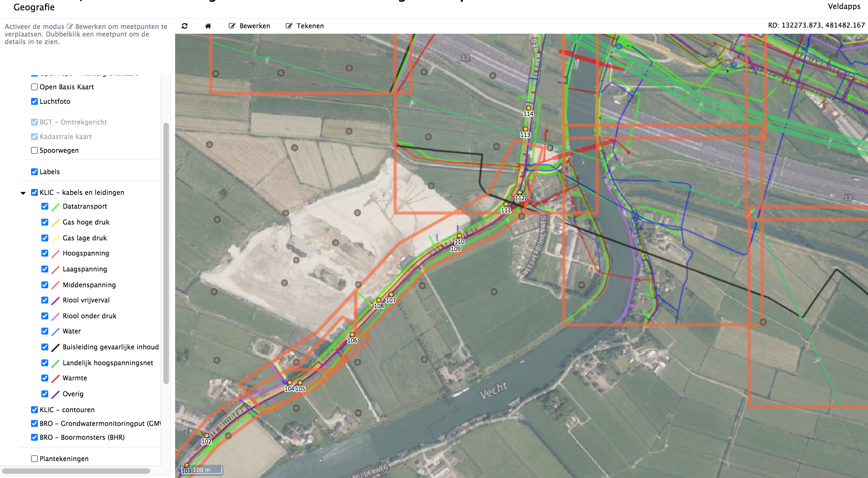Click black Buisleiding legend line
This screenshot has height=478, width=868.
(55, 348)
